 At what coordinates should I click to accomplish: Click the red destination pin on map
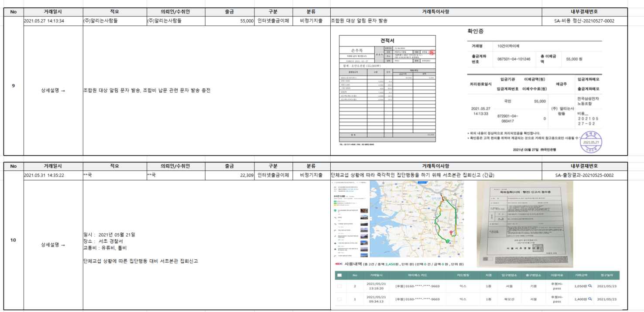point(451,233)
